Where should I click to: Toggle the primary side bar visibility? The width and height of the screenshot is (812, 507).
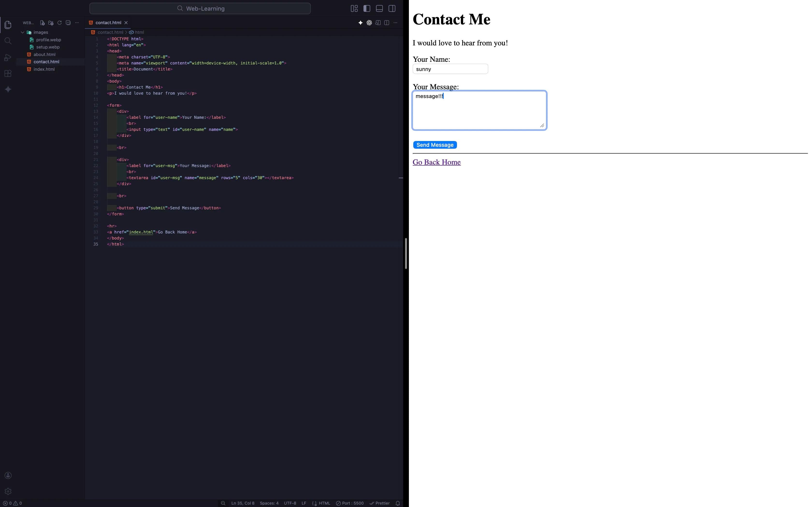pyautogui.click(x=367, y=8)
